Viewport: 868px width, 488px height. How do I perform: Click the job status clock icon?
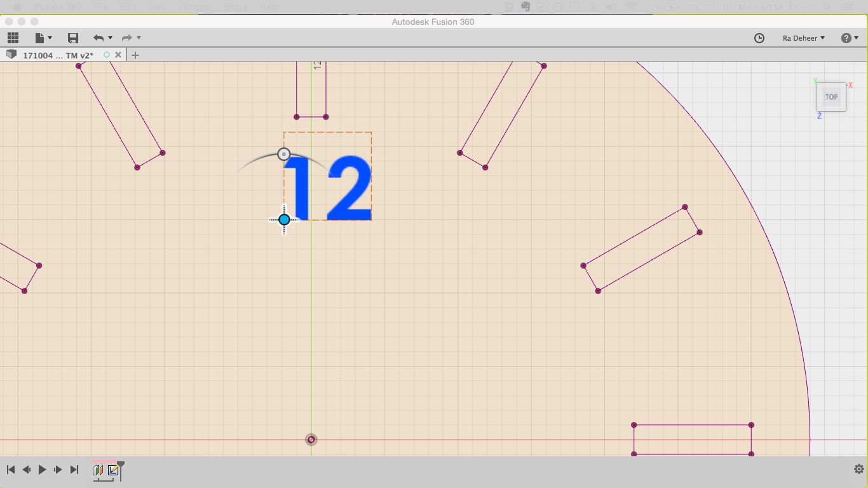point(759,38)
